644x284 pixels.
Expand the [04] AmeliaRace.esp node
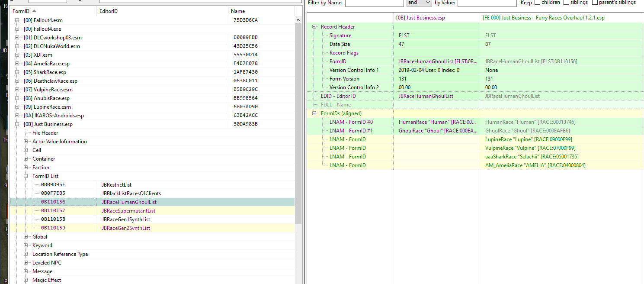pyautogui.click(x=17, y=64)
